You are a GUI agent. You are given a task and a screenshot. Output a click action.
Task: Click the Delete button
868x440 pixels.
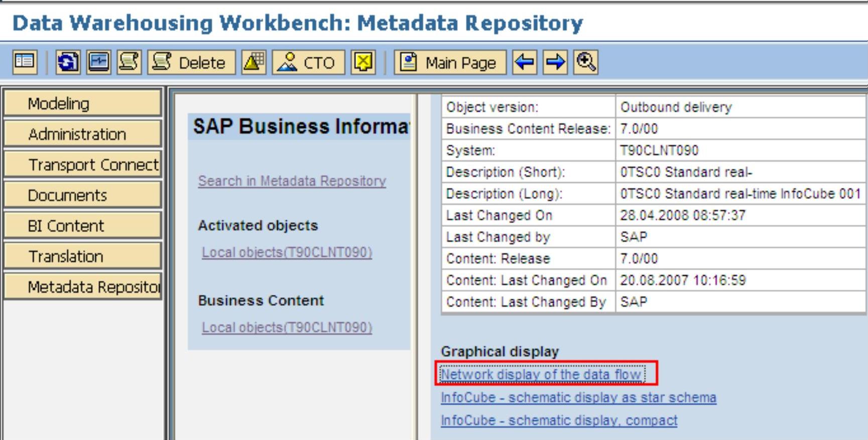pyautogui.click(x=191, y=62)
